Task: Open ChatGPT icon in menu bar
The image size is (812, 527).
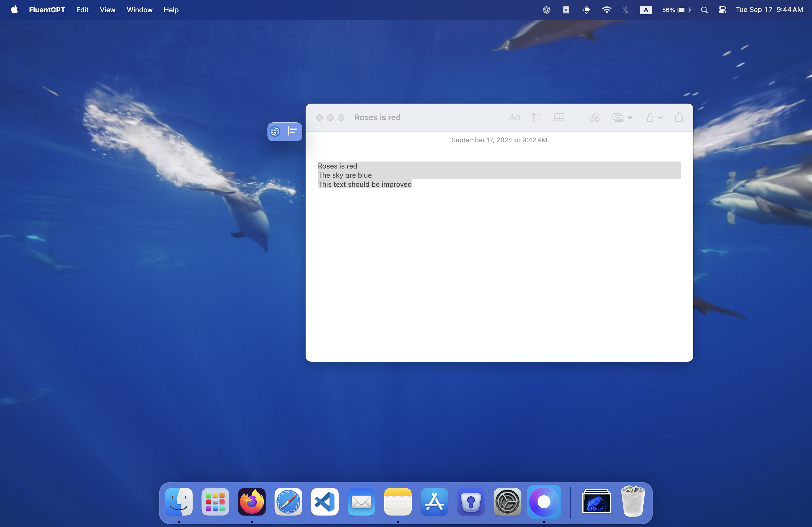Action: point(546,10)
